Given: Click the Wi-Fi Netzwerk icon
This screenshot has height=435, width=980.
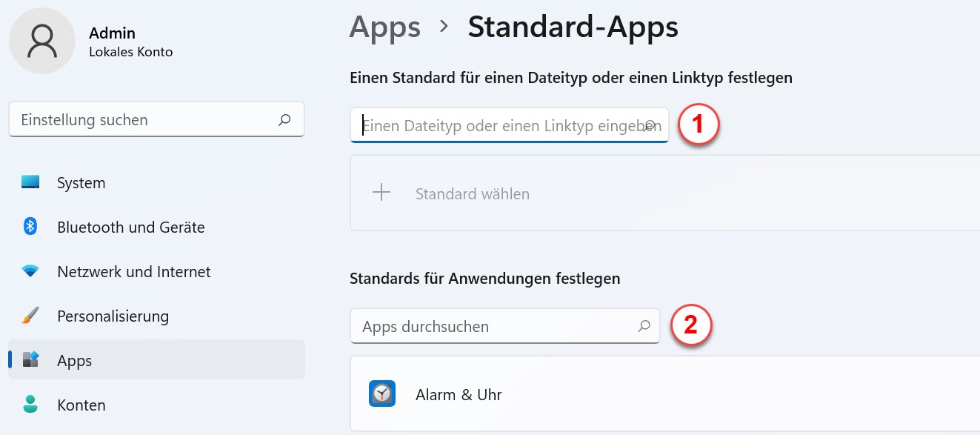Looking at the screenshot, I should point(30,272).
